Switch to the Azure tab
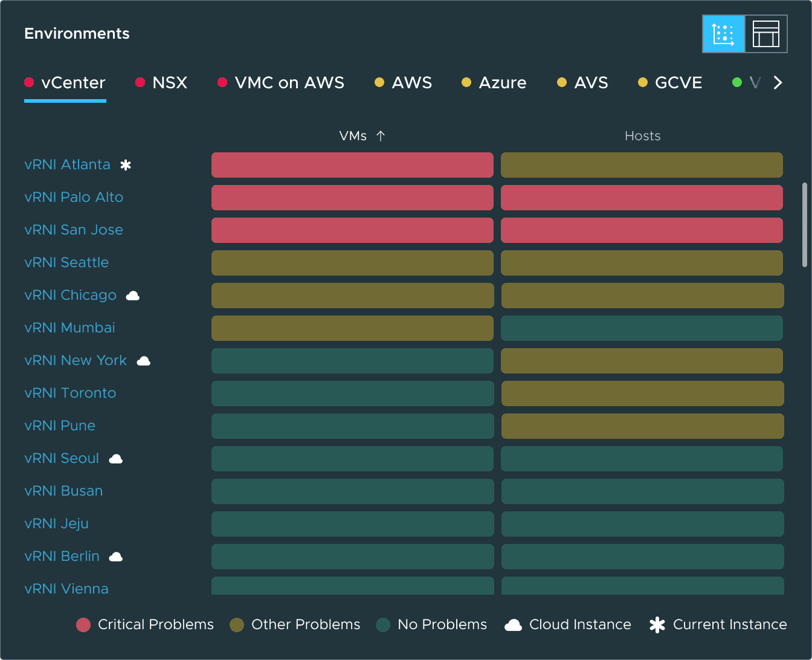The image size is (812, 660). coord(494,83)
